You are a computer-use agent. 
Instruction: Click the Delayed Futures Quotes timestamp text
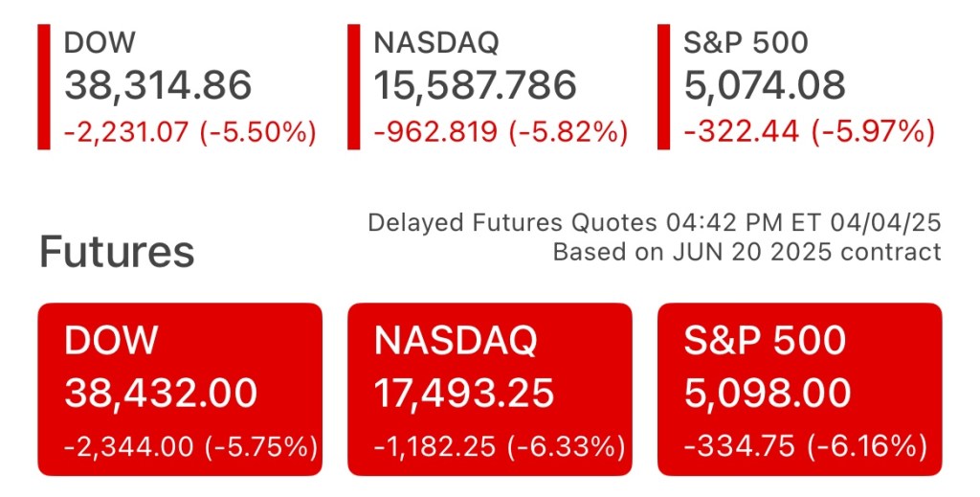(x=655, y=223)
